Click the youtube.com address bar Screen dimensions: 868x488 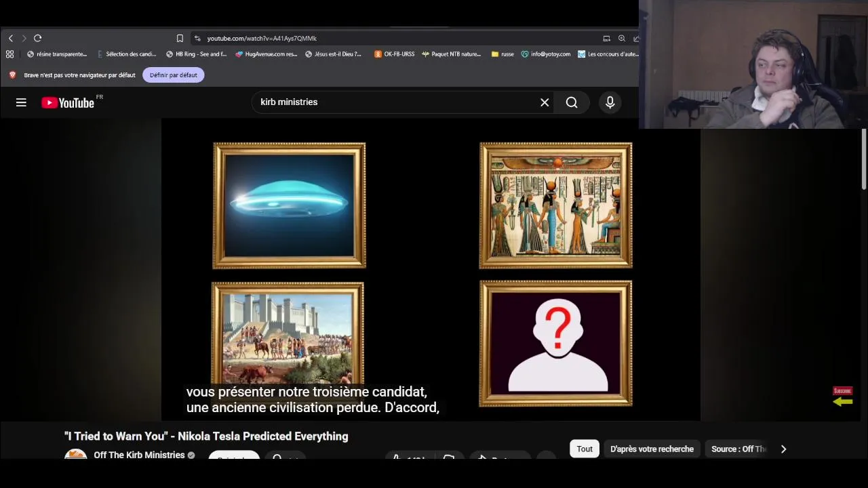pos(397,39)
